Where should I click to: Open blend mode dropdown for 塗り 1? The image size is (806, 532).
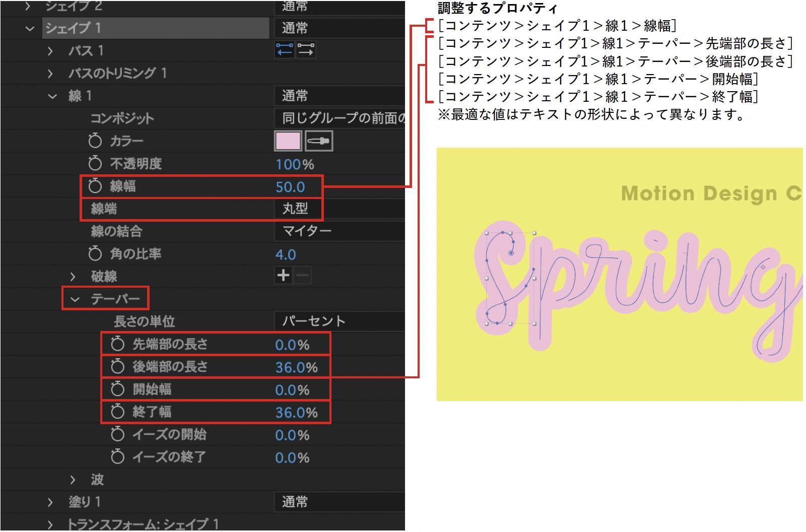[340, 502]
